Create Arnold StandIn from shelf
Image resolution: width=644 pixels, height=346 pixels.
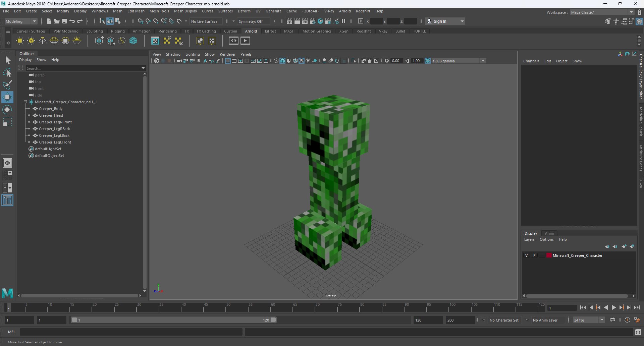(x=99, y=41)
